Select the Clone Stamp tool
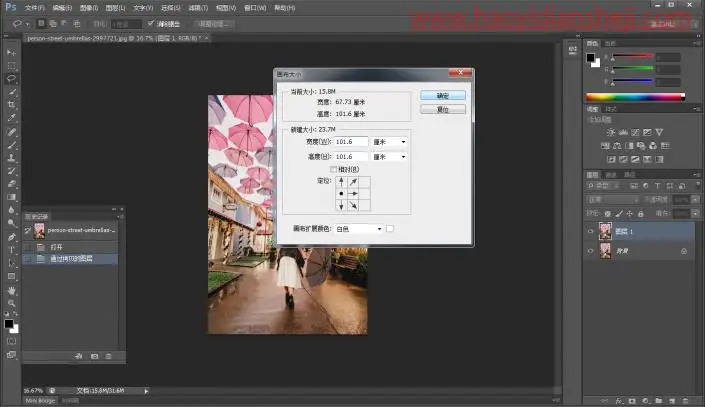 point(11,158)
